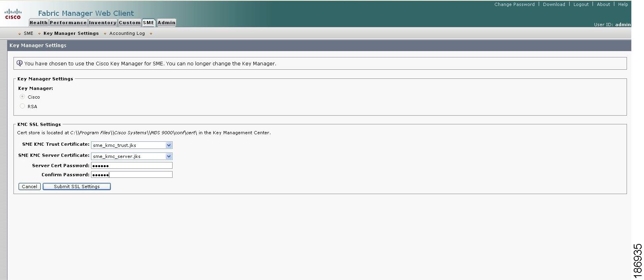Image resolution: width=644 pixels, height=280 pixels.
Task: Focus the Confirm Password field
Action: (x=132, y=175)
